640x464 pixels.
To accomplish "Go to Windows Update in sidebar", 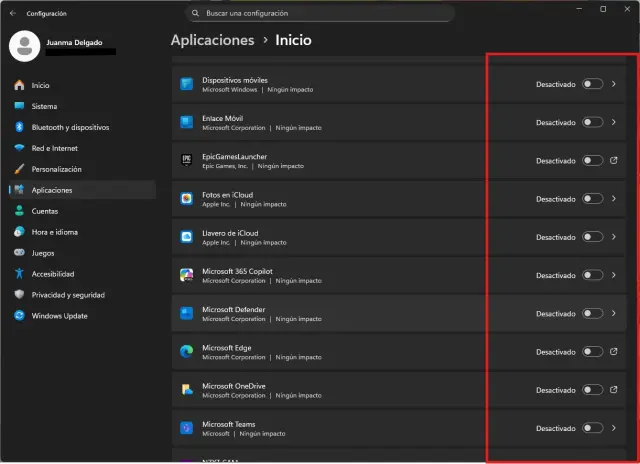I will 58,316.
